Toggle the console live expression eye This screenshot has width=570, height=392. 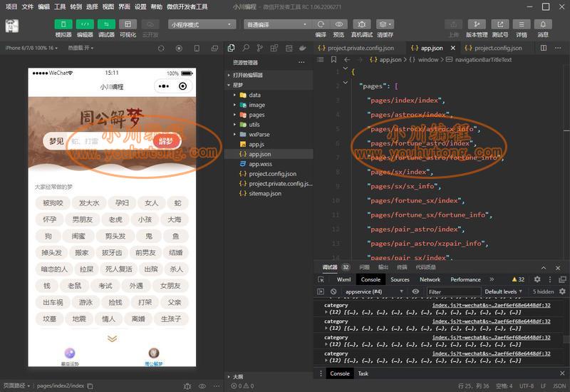coord(415,292)
